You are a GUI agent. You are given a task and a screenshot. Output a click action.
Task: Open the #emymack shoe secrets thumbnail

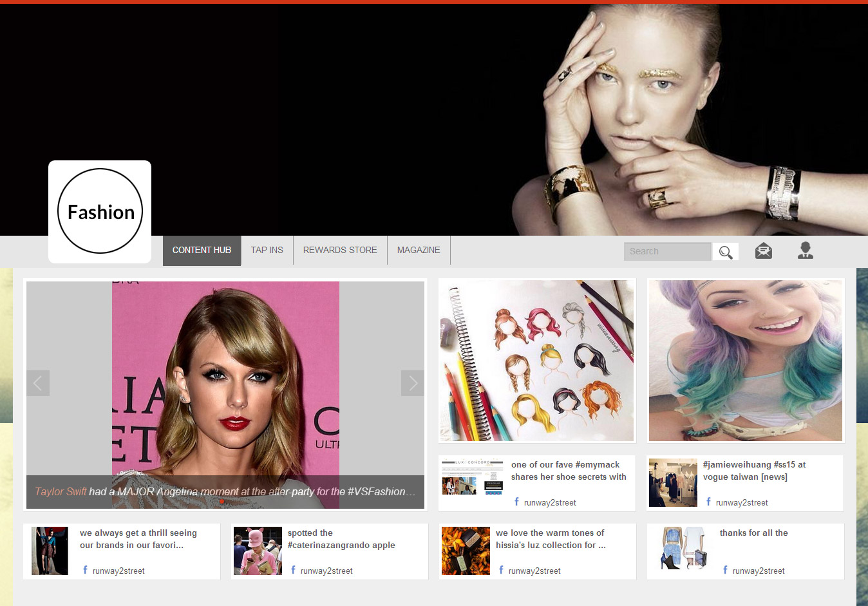[473, 477]
